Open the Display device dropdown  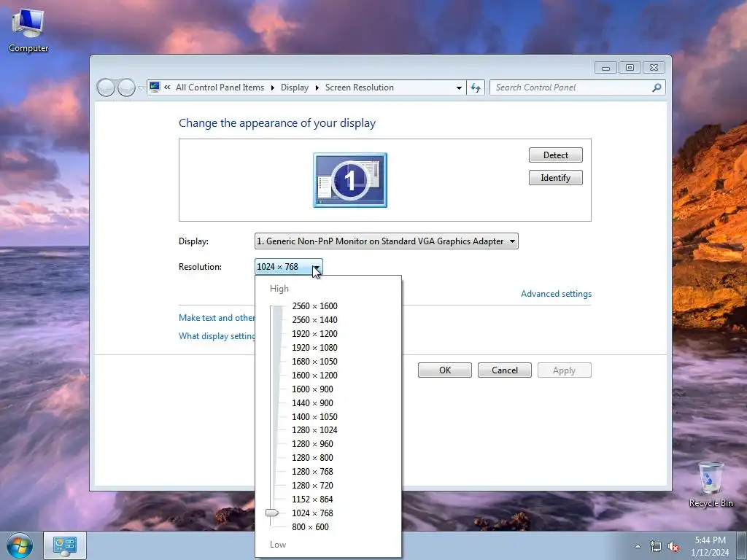pos(387,241)
